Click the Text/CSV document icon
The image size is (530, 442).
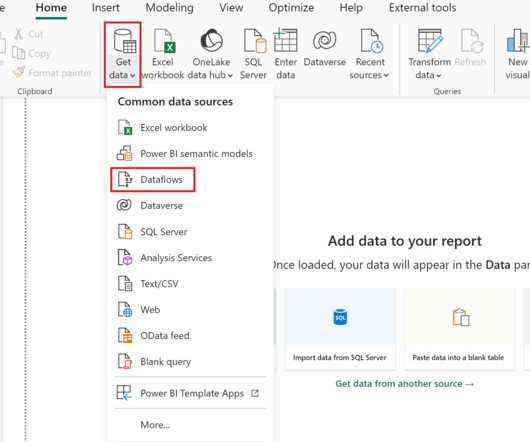125,284
